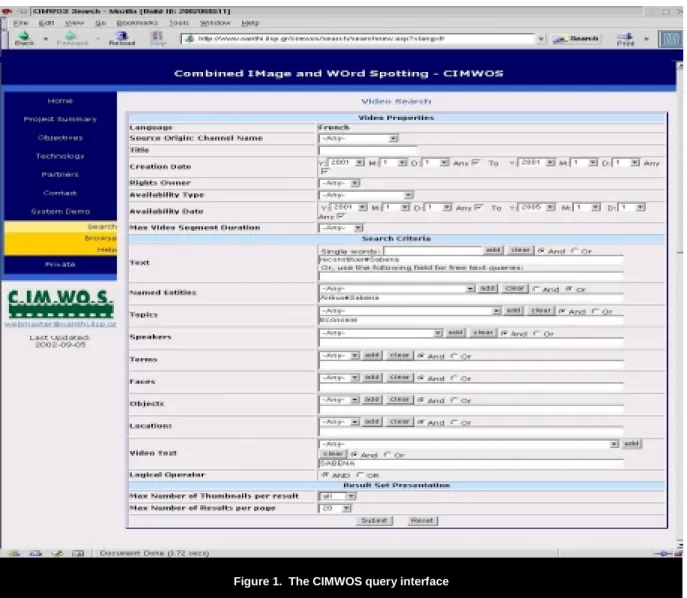Open the Speakers dropdown
Viewport: 687px width, 598px height.
[x=381, y=333]
